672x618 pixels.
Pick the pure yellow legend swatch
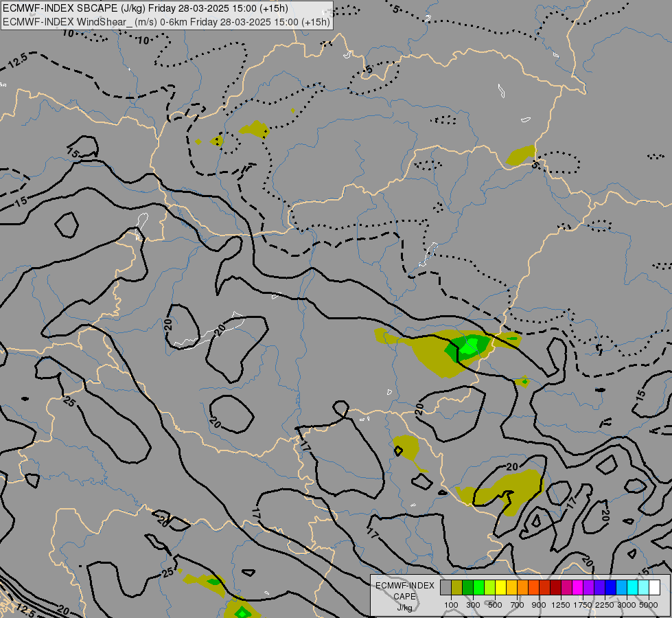click(x=501, y=587)
